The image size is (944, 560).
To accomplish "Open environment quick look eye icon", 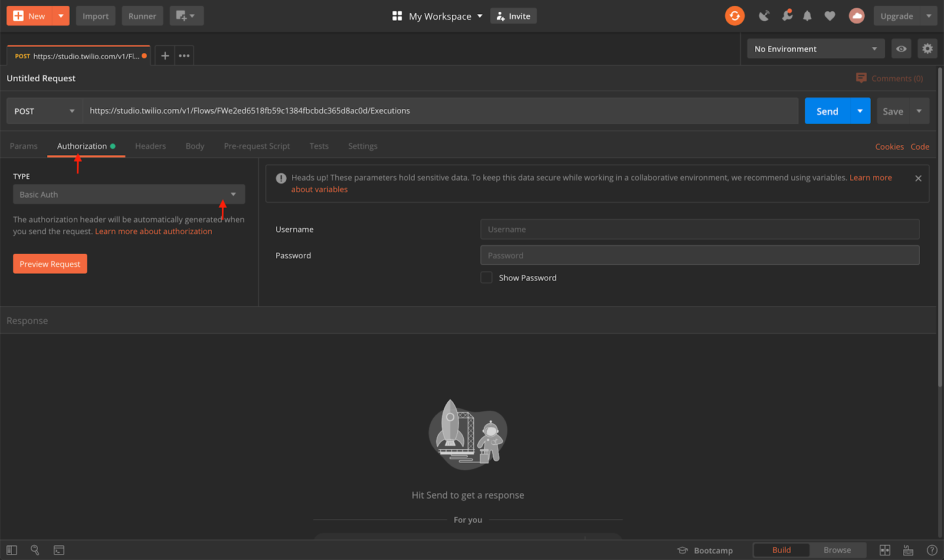I will tap(901, 49).
